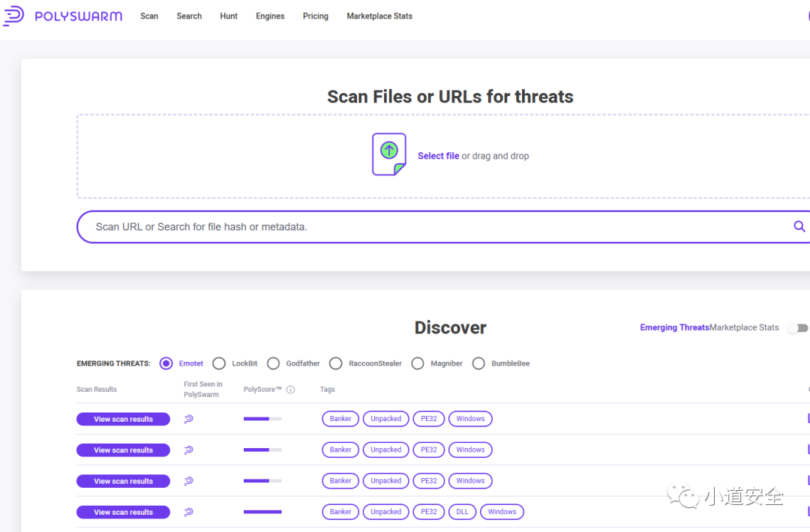Select the Emotet radio button
This screenshot has height=532, width=810.
pos(166,363)
